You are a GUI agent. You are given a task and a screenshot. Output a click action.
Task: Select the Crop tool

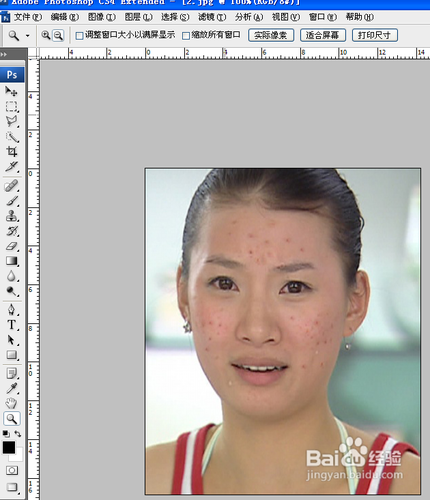(11, 152)
